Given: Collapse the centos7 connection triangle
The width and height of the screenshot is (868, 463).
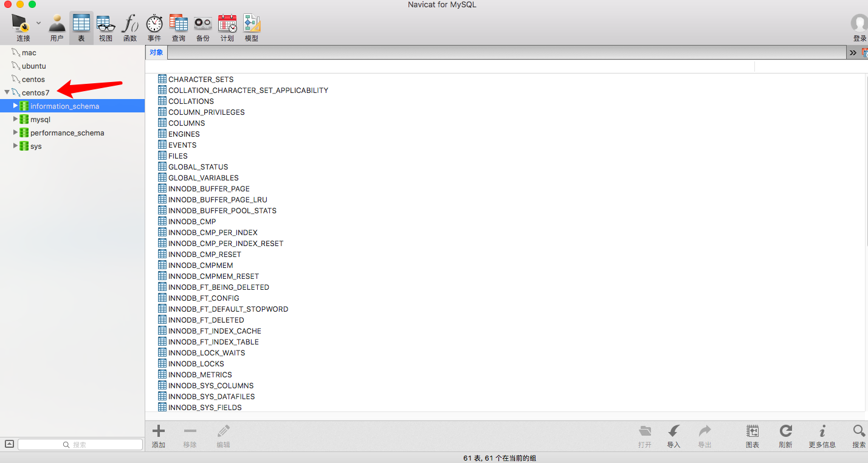Looking at the screenshot, I should (x=7, y=93).
